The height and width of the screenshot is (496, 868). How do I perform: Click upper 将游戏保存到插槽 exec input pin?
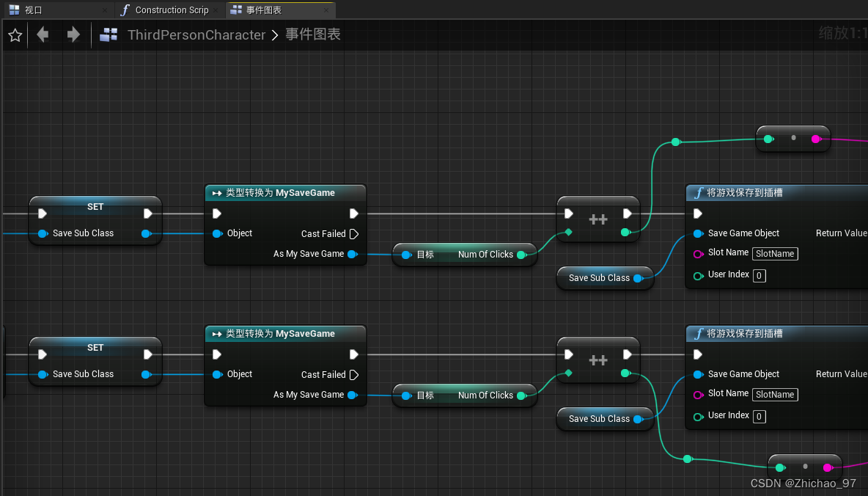[x=697, y=214]
